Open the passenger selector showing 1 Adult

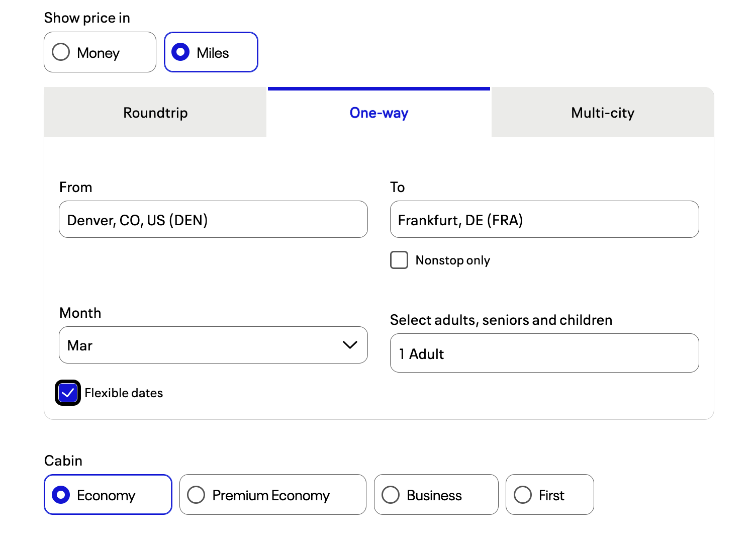click(x=544, y=353)
